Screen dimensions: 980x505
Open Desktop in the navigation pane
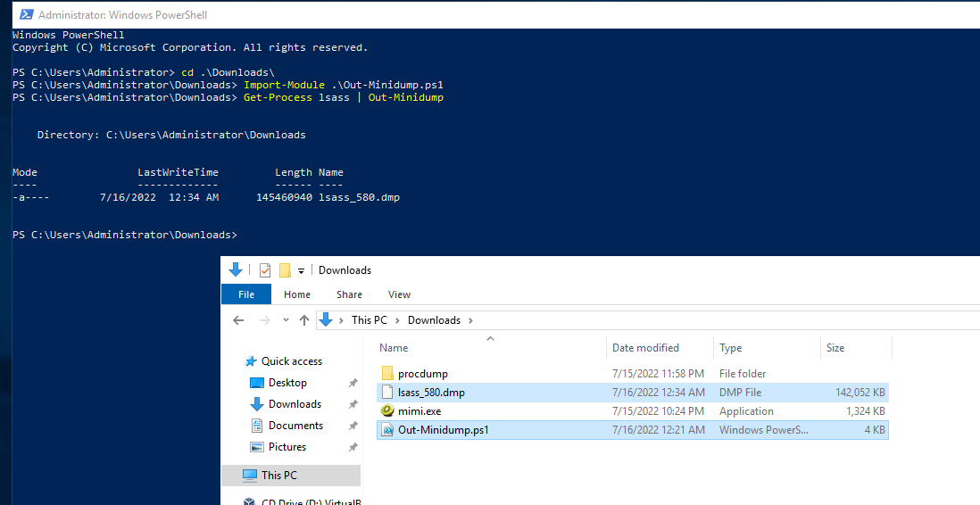click(287, 383)
